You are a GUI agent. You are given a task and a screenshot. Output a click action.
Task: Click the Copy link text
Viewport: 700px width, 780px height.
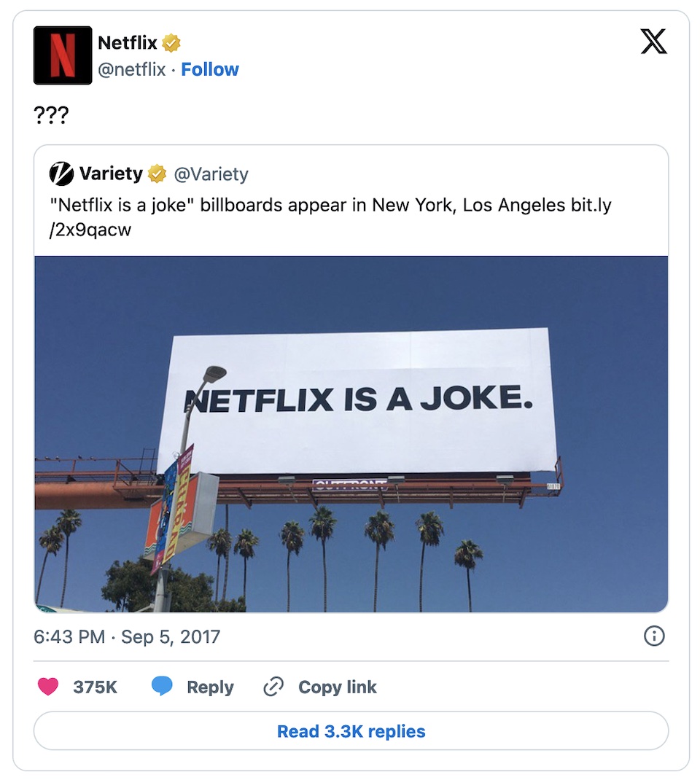(x=338, y=687)
